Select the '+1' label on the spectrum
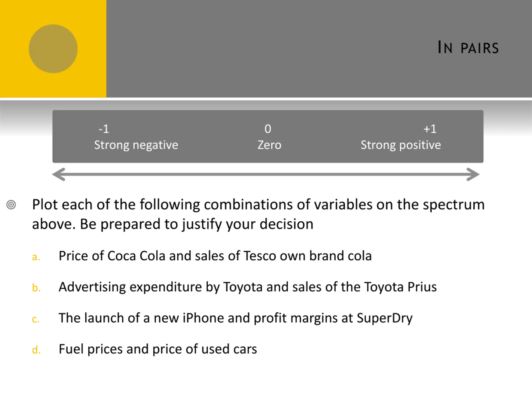 [430, 129]
